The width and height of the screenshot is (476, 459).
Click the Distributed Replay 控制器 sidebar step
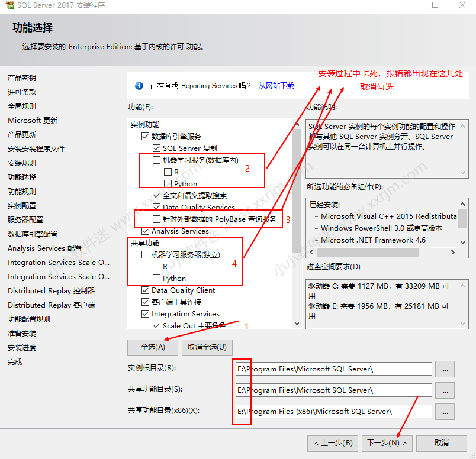click(x=52, y=291)
